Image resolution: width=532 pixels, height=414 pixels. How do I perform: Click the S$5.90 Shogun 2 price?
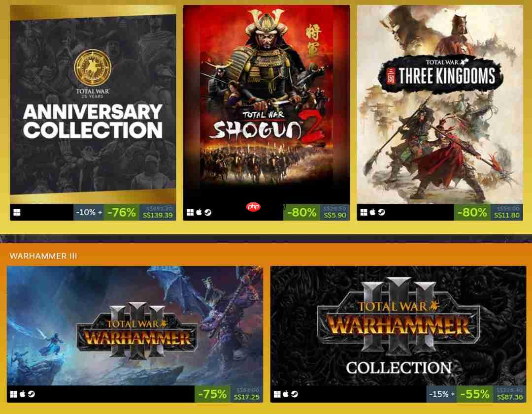click(x=335, y=215)
